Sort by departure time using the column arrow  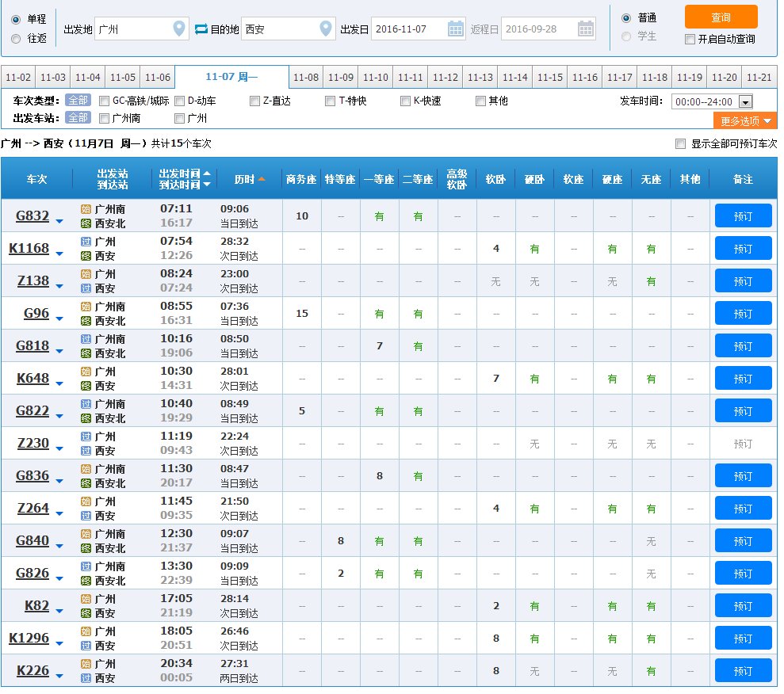coord(207,173)
